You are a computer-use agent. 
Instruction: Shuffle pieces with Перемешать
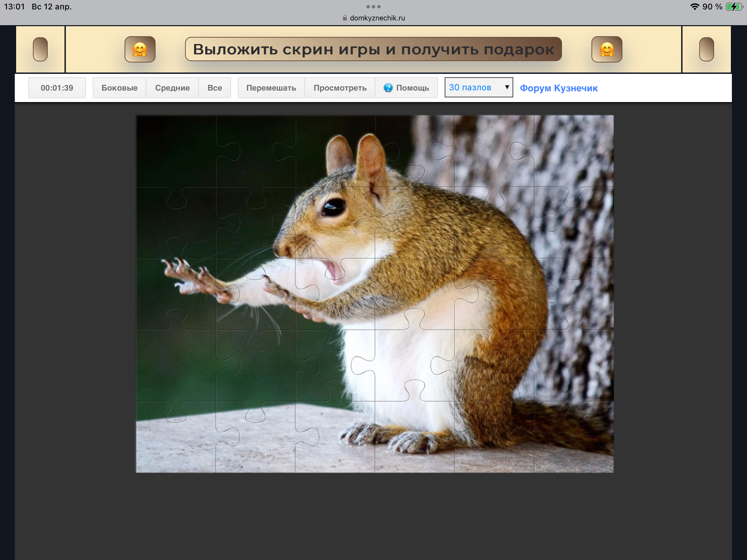[x=271, y=88]
